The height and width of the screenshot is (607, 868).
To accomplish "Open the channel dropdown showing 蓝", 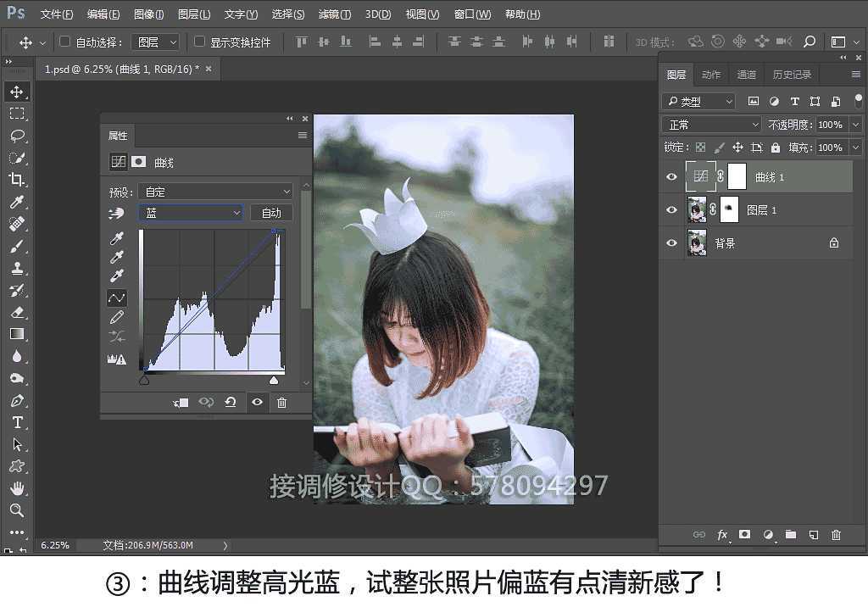I will pyautogui.click(x=190, y=213).
